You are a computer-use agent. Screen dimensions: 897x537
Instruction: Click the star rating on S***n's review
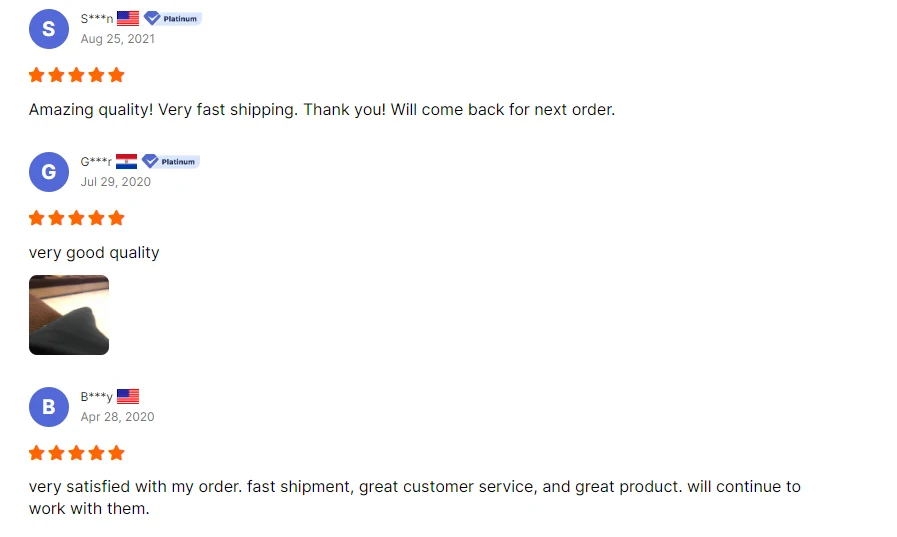(77, 75)
